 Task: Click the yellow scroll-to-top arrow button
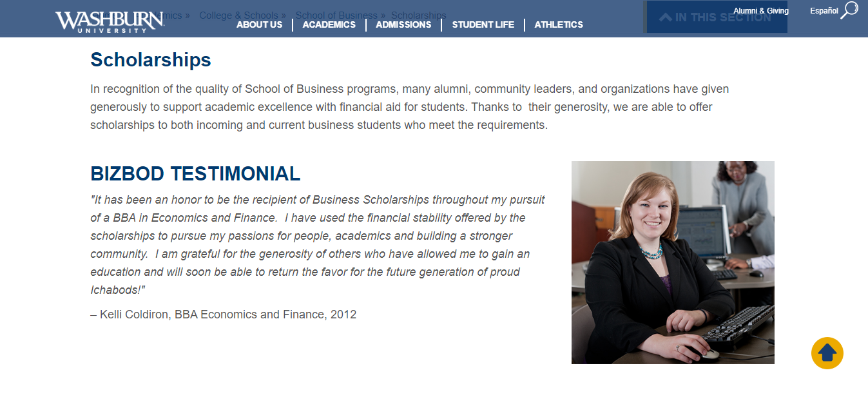pos(827,353)
